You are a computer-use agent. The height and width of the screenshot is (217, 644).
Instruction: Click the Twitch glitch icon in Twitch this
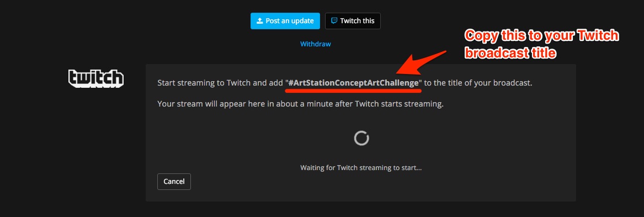pos(335,20)
